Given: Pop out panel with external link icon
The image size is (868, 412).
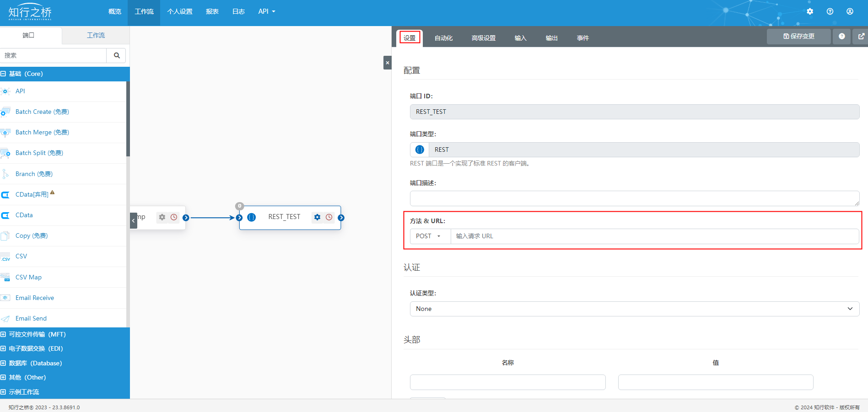Looking at the screenshot, I should (x=861, y=37).
